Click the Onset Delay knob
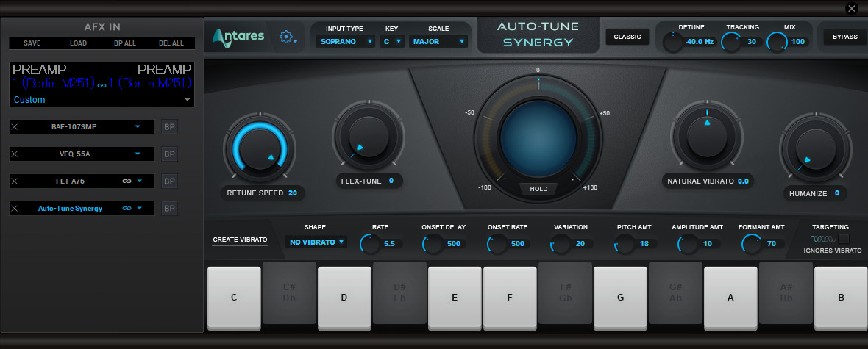This screenshot has height=349, width=868. pyautogui.click(x=433, y=244)
